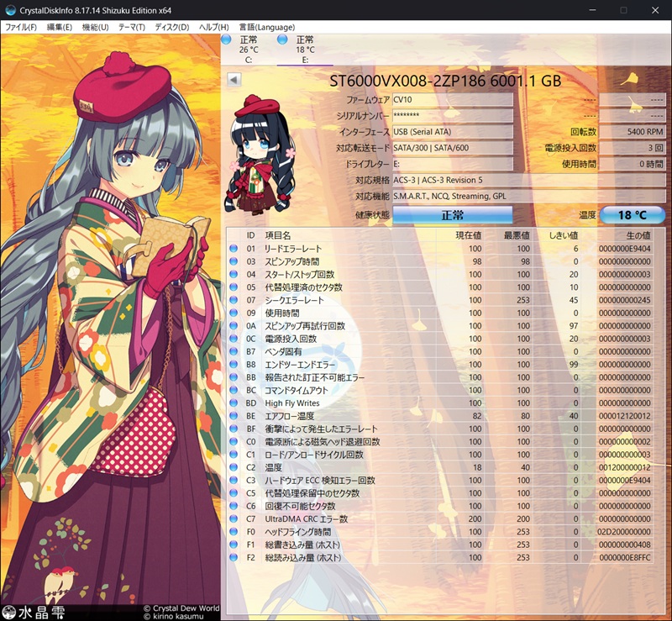Image resolution: width=672 pixels, height=621 pixels.
Task: Click the 0 時間 power on hours value
Action: pyautogui.click(x=633, y=164)
